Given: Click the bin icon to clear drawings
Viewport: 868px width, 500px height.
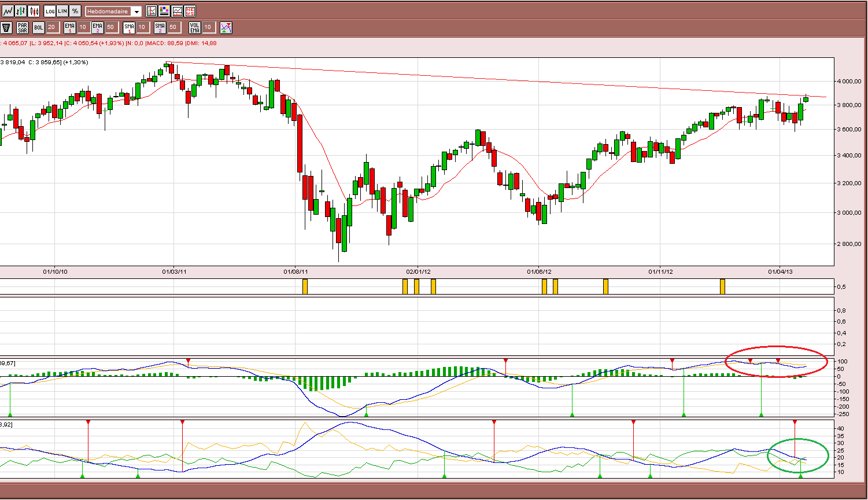Looking at the screenshot, I should [6, 27].
